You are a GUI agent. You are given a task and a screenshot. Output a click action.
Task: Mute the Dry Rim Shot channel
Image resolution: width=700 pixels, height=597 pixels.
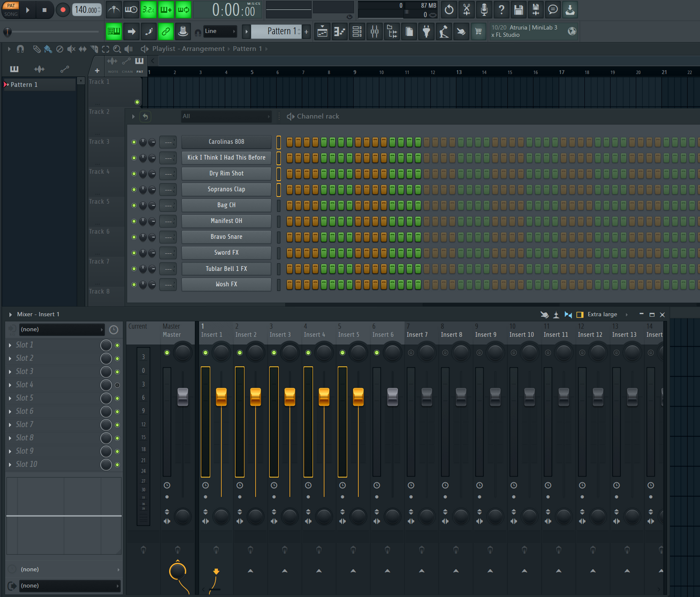click(134, 174)
